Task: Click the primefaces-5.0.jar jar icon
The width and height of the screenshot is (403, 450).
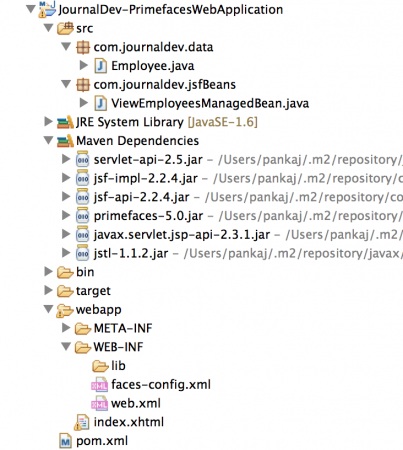Action: coord(83,215)
